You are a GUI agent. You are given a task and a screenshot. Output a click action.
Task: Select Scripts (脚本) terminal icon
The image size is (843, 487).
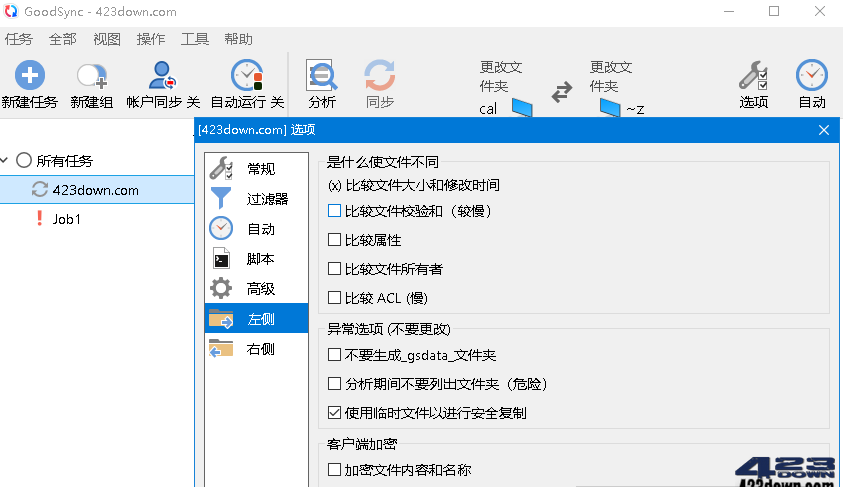point(221,259)
